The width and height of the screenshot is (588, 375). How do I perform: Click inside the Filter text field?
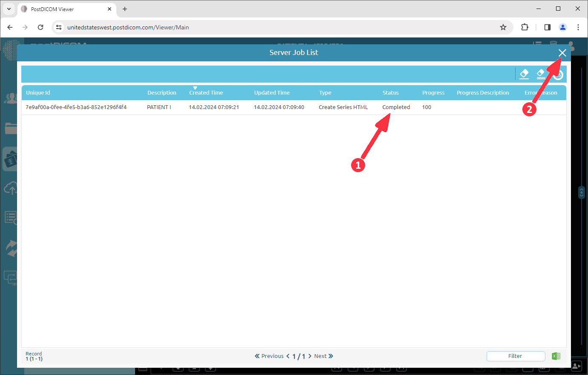pos(515,356)
